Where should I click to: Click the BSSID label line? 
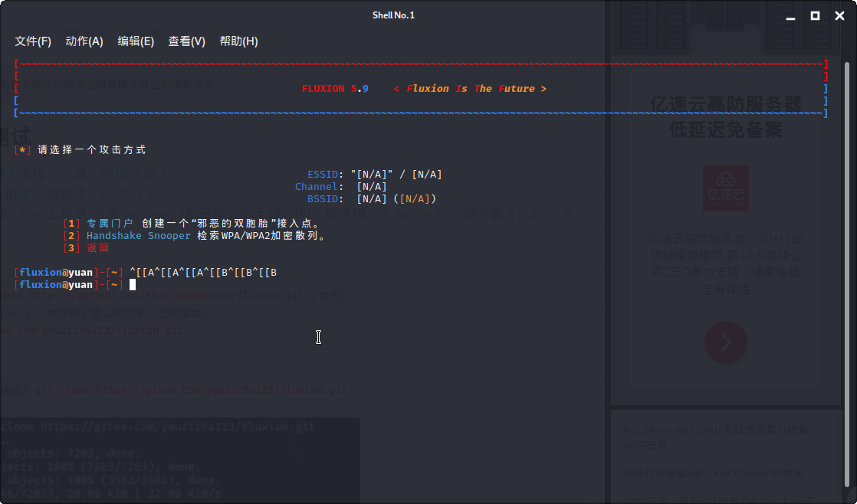pos(372,198)
